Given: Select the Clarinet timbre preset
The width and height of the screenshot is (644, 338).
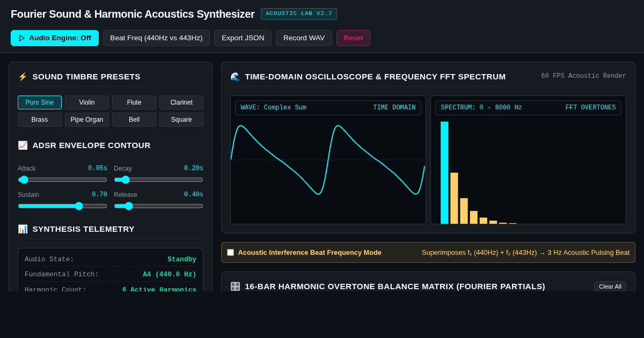Looking at the screenshot, I should [181, 102].
